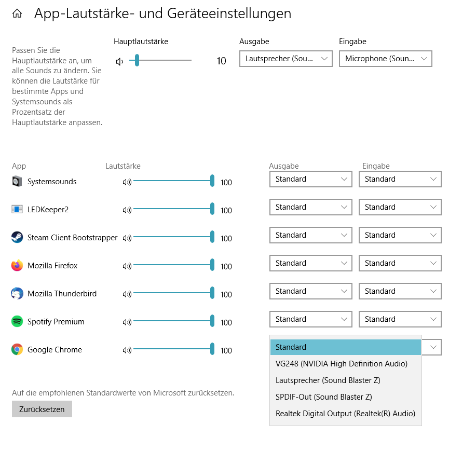Open master Eingabe Microphone dropdown
The image size is (476, 451).
pyautogui.click(x=386, y=59)
